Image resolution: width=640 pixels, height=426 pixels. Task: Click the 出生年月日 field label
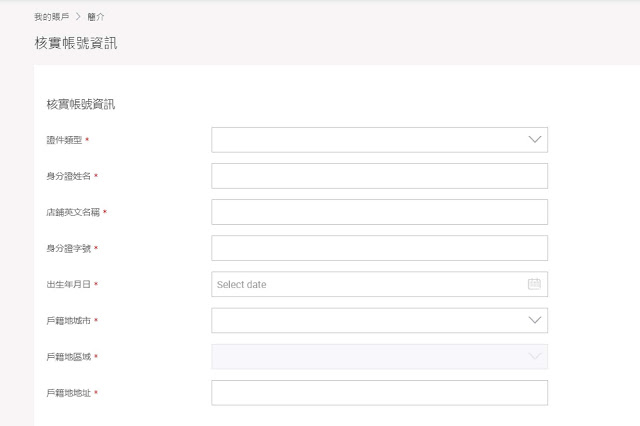pos(69,284)
